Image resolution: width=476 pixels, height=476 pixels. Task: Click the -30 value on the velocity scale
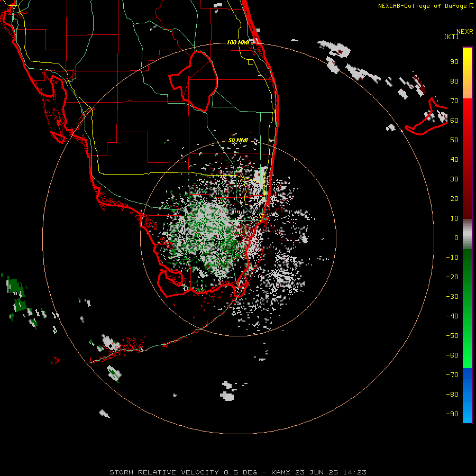click(x=452, y=297)
